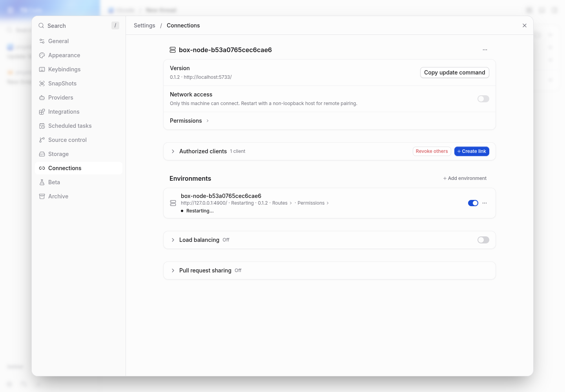Open the more options menu beside the server title

pyautogui.click(x=485, y=50)
